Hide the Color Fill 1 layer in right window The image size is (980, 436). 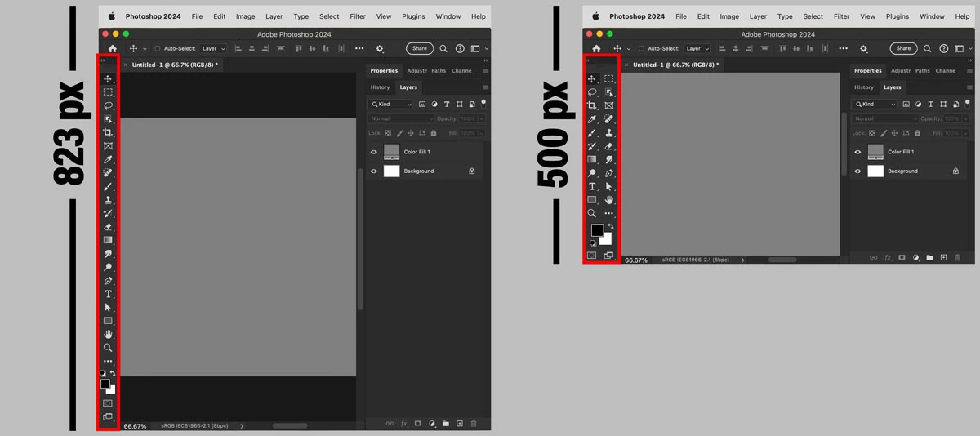click(x=858, y=152)
